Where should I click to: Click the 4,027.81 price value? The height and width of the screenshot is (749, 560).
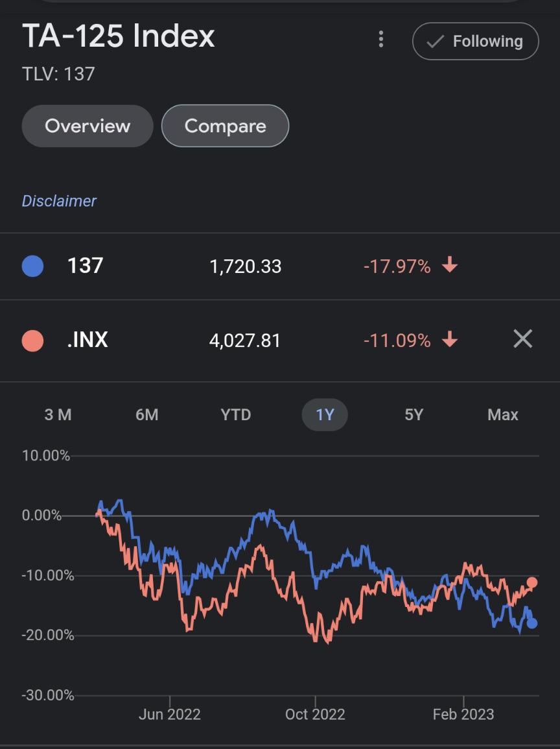[245, 340]
